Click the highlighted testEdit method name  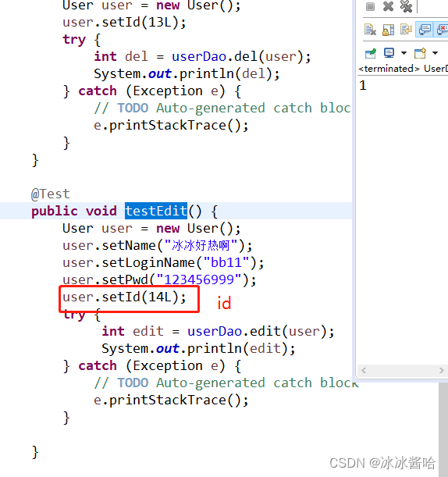point(156,211)
